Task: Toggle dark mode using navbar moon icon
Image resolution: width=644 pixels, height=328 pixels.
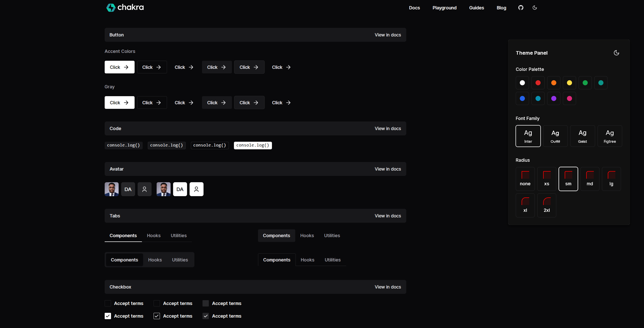Action: (535, 8)
